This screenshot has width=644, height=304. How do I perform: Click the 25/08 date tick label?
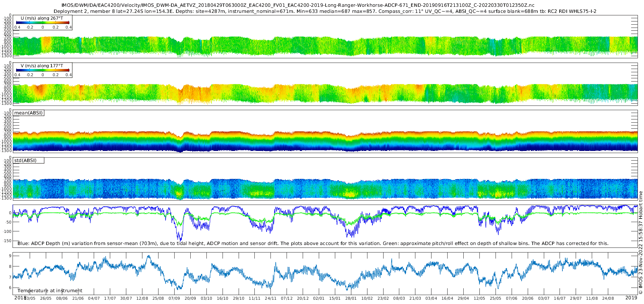pyautogui.click(x=158, y=298)
